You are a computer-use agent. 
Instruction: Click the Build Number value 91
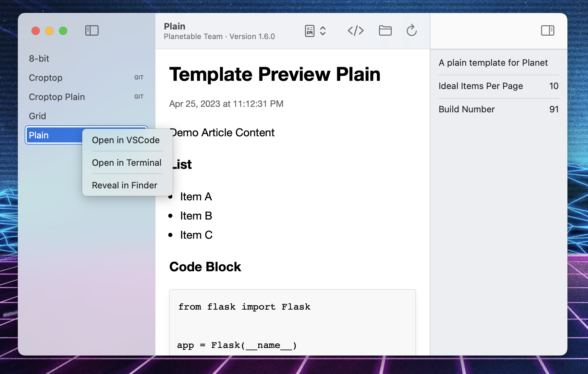coord(554,109)
